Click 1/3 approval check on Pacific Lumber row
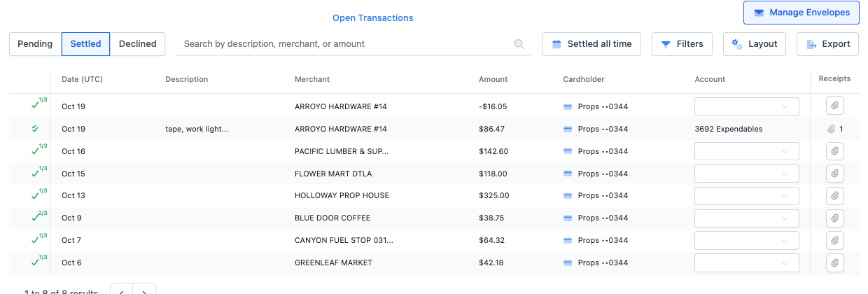 38,150
